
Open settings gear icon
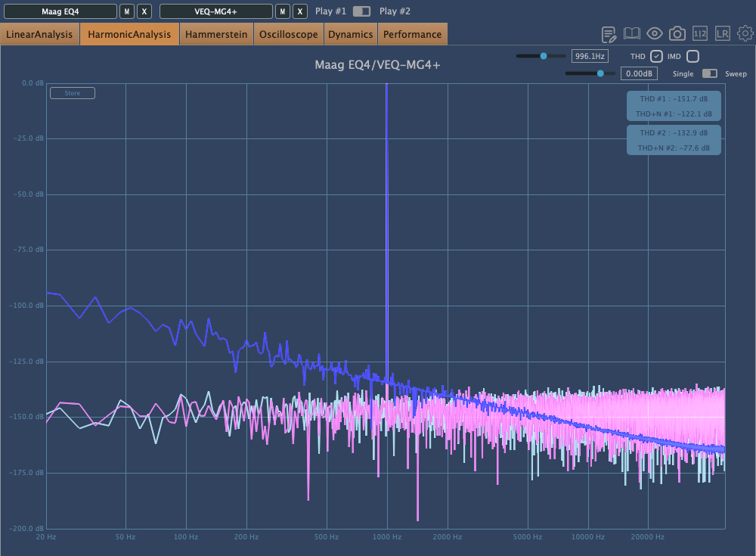[x=745, y=33]
